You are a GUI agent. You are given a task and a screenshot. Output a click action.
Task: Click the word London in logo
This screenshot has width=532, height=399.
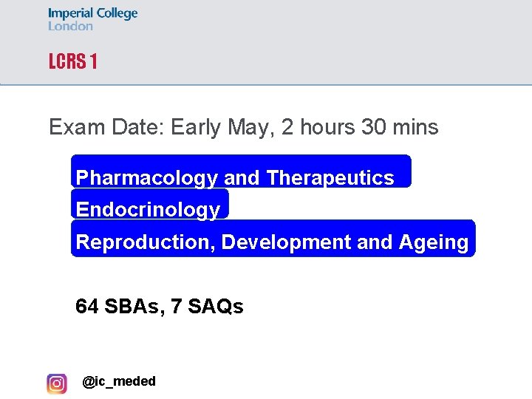[x=70, y=26]
